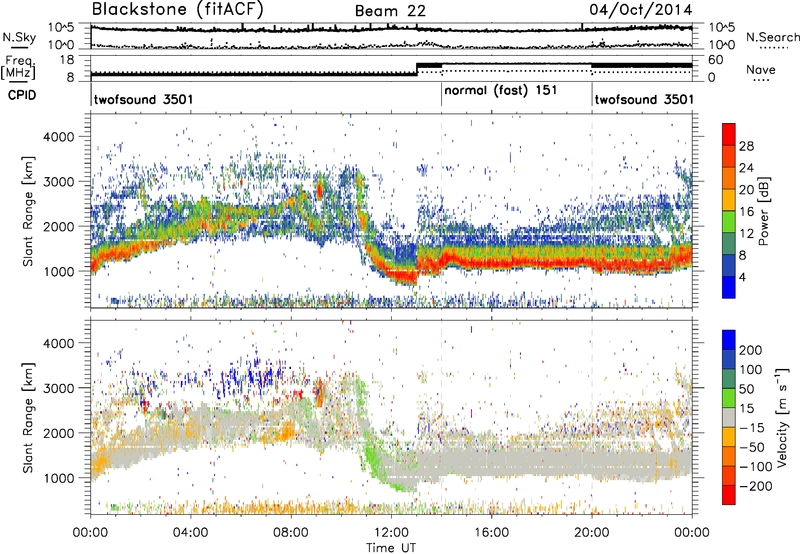Click the 'Time UT' axis label
800x554 pixels.
pos(391,548)
